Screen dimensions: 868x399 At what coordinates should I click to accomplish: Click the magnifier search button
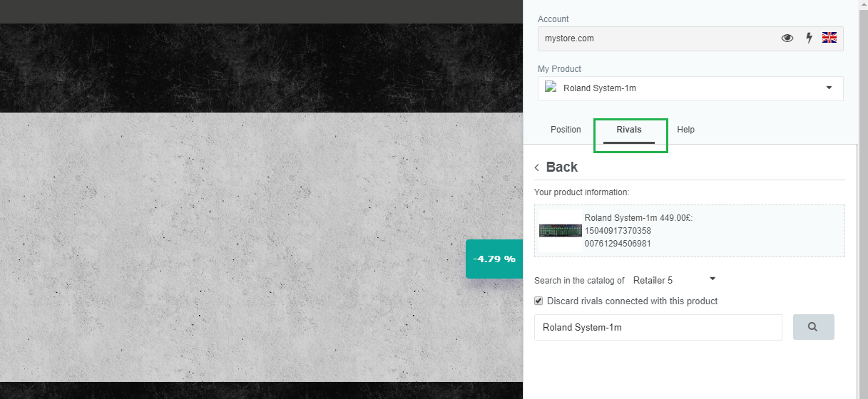[813, 327]
